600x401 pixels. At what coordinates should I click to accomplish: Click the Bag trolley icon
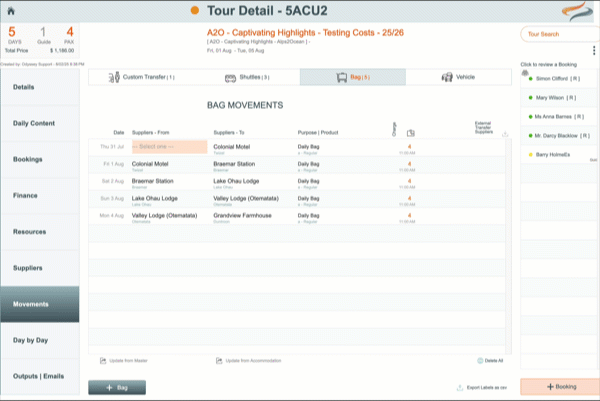click(341, 77)
